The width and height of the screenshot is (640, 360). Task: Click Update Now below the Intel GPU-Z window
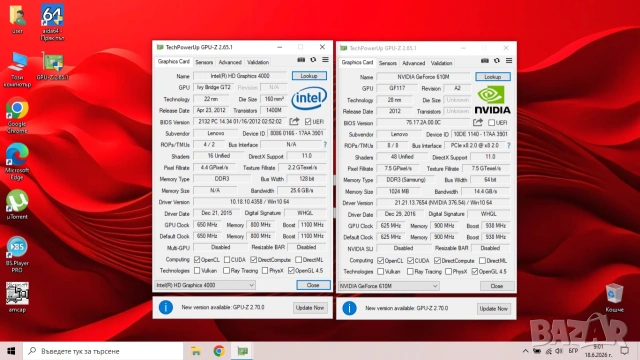coord(310,307)
